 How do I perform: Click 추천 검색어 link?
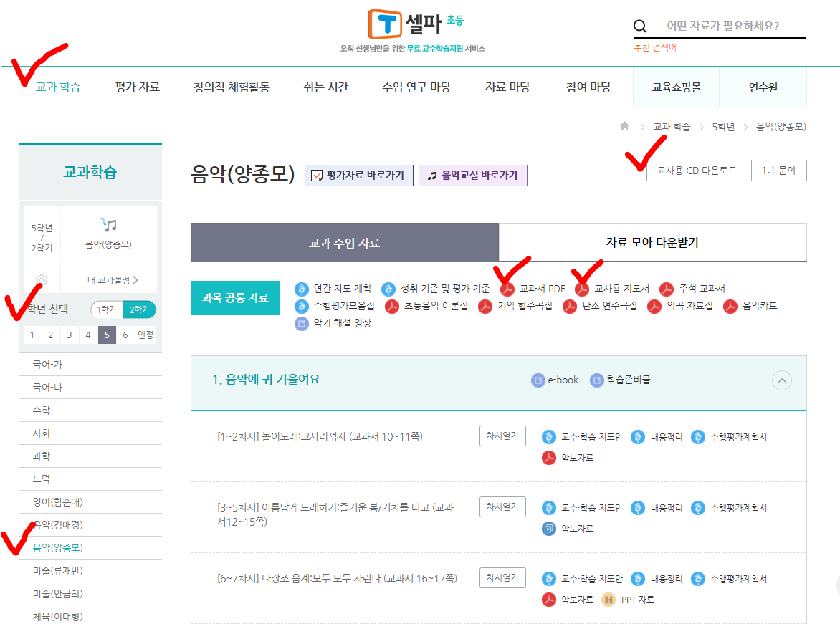[654, 48]
